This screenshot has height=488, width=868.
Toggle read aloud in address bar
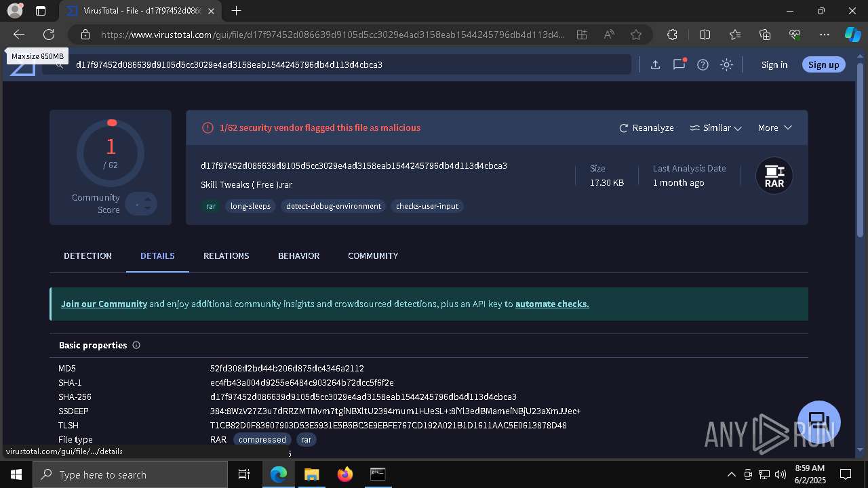[x=609, y=35]
